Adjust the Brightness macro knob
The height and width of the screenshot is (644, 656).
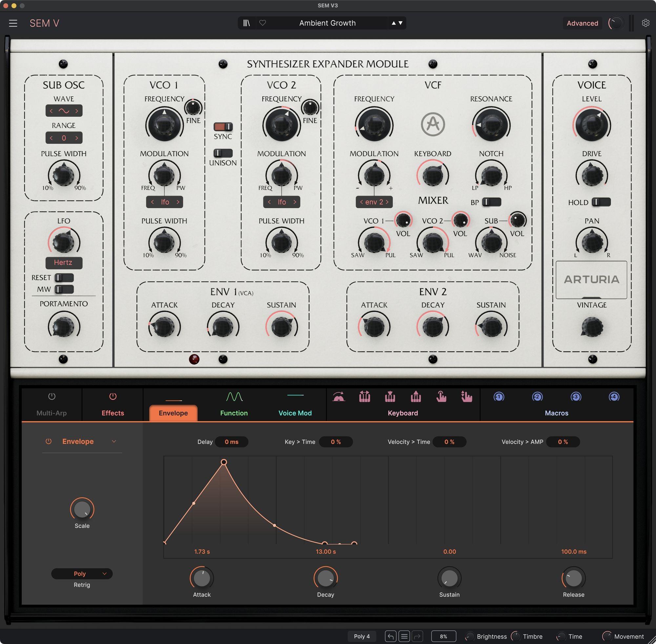pyautogui.click(x=470, y=636)
